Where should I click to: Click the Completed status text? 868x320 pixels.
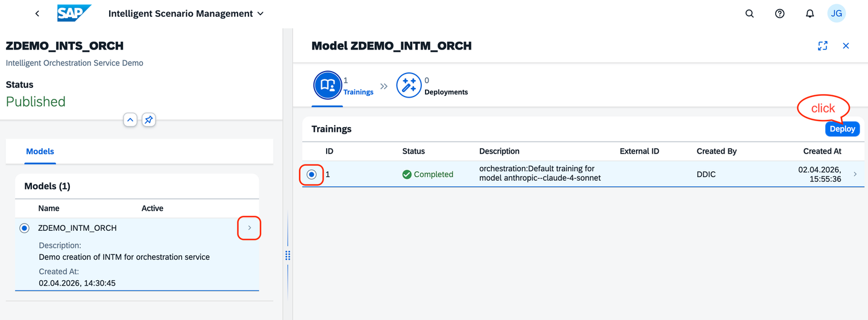(x=433, y=174)
